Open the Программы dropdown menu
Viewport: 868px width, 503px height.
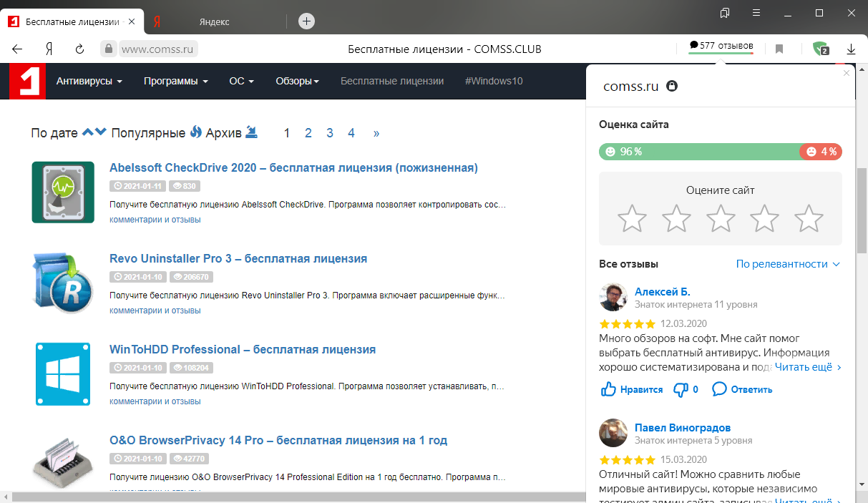click(175, 81)
